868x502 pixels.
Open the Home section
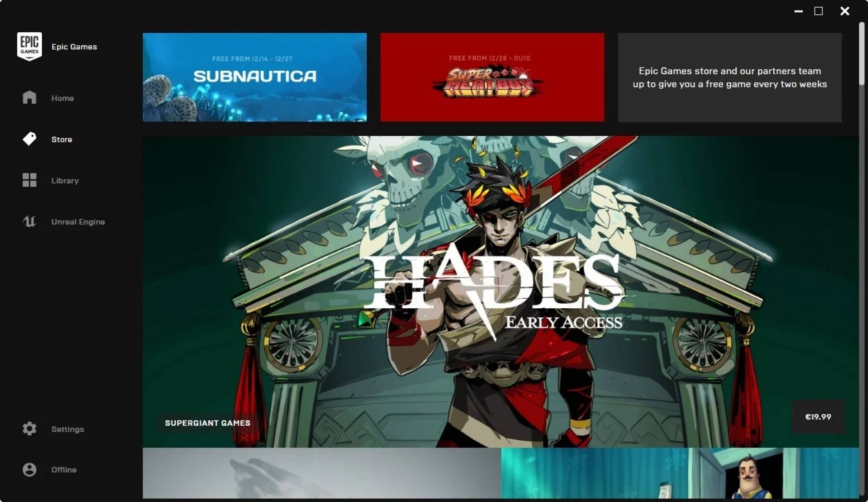coord(62,98)
